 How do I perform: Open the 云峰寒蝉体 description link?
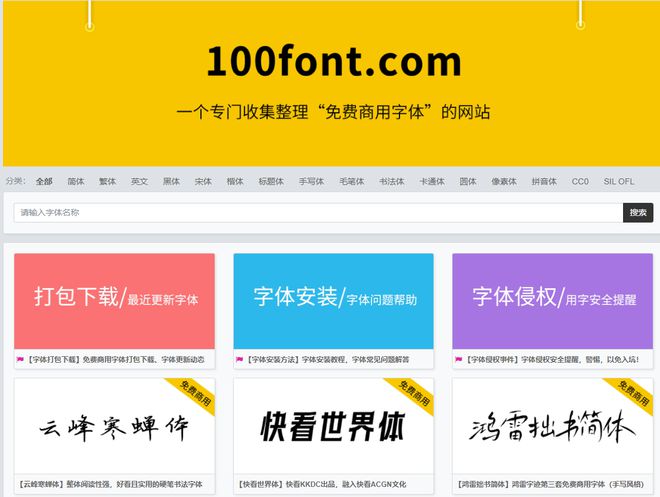pos(110,484)
